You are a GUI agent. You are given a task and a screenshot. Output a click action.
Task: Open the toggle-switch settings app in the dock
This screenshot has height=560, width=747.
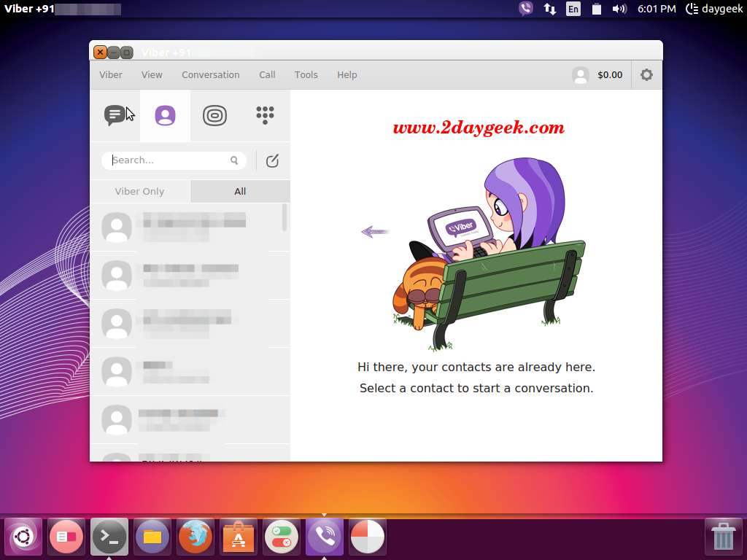coord(281,537)
